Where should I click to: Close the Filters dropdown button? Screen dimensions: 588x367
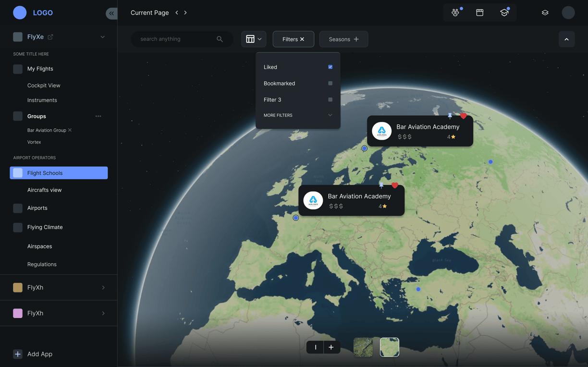click(294, 39)
